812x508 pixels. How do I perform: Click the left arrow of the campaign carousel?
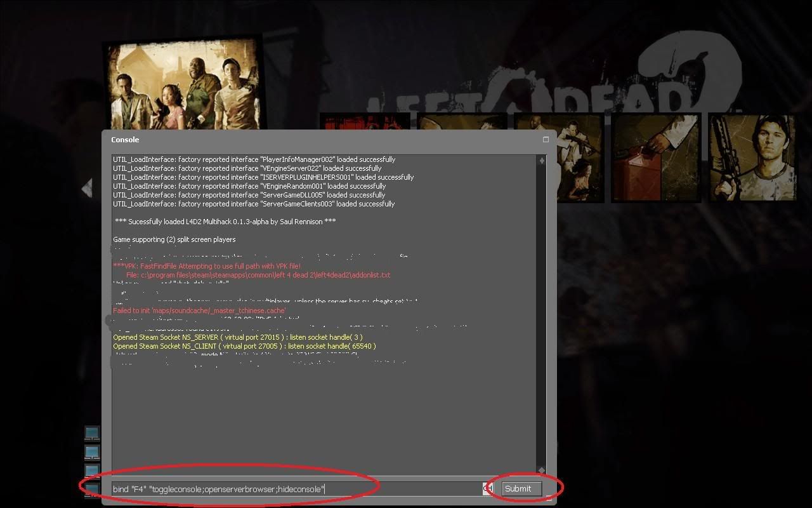87,188
